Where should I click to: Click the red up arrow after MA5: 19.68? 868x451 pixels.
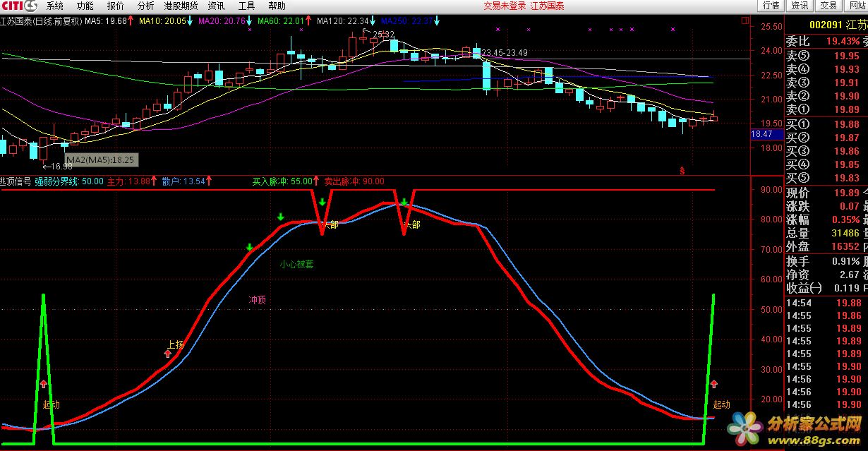[132, 21]
